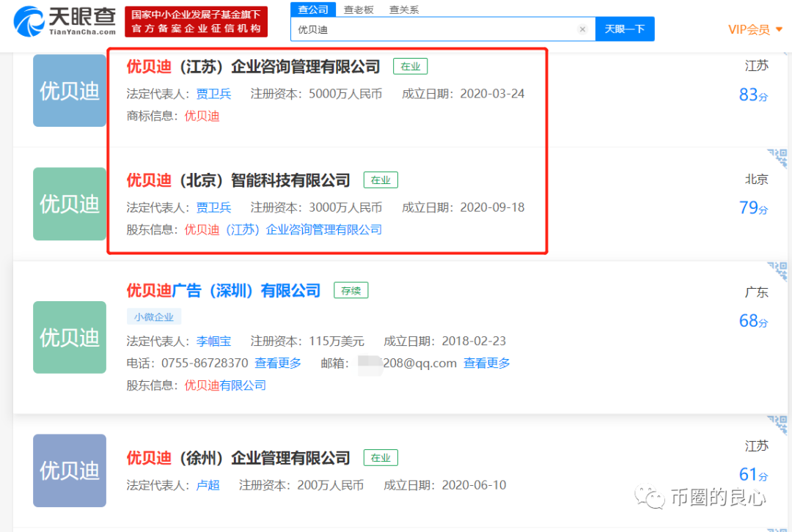Open the 61分 score

pos(753,474)
